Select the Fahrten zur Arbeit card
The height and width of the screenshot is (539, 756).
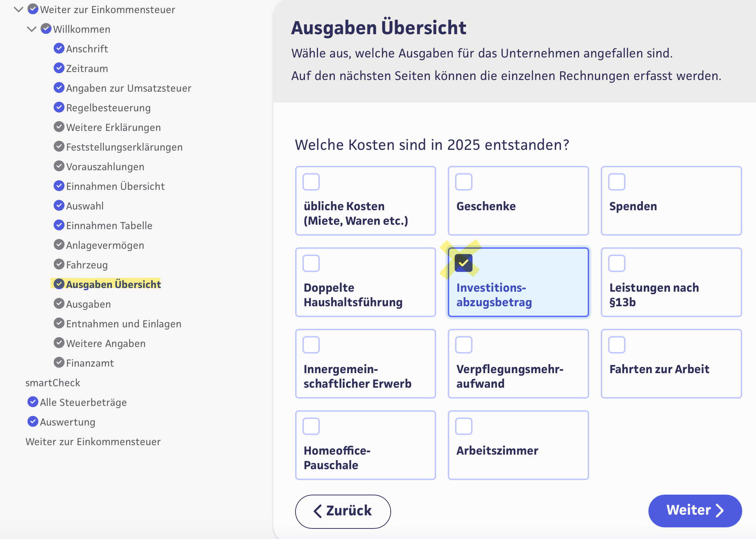(671, 364)
